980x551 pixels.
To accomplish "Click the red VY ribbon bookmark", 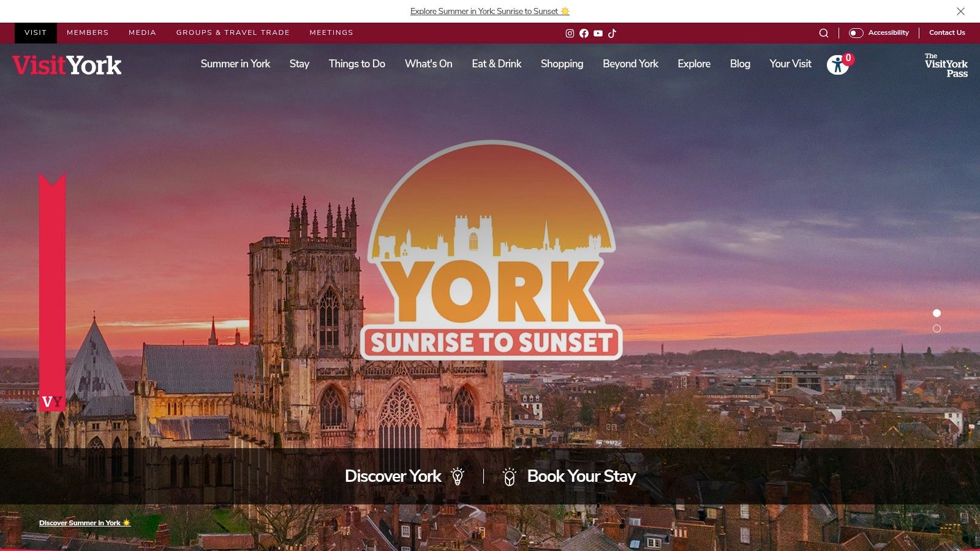I will pyautogui.click(x=52, y=292).
